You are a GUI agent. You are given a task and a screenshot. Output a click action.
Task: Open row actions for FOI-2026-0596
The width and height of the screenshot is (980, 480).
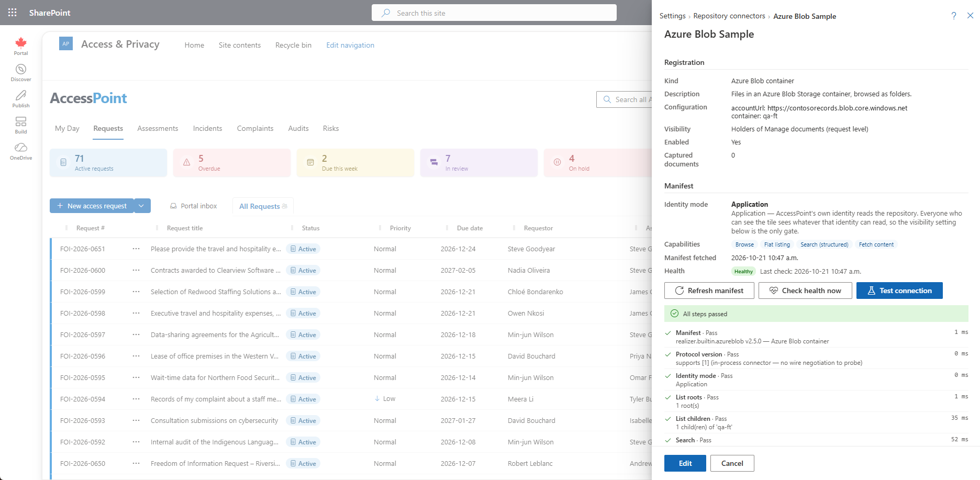tap(136, 356)
